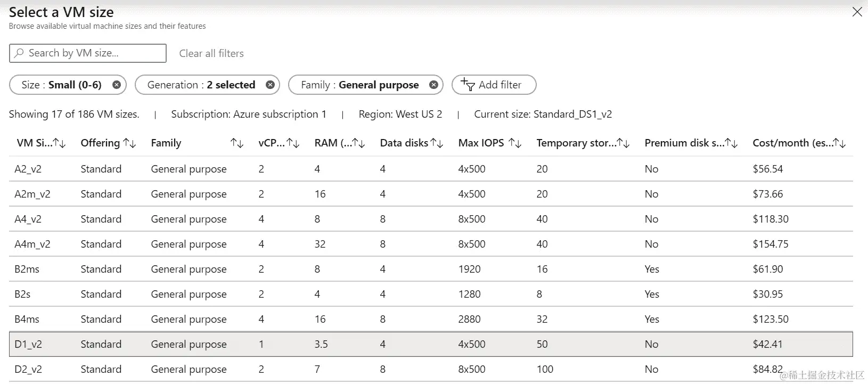The image size is (868, 384).
Task: Sort by RAM column arrows
Action: (358, 143)
